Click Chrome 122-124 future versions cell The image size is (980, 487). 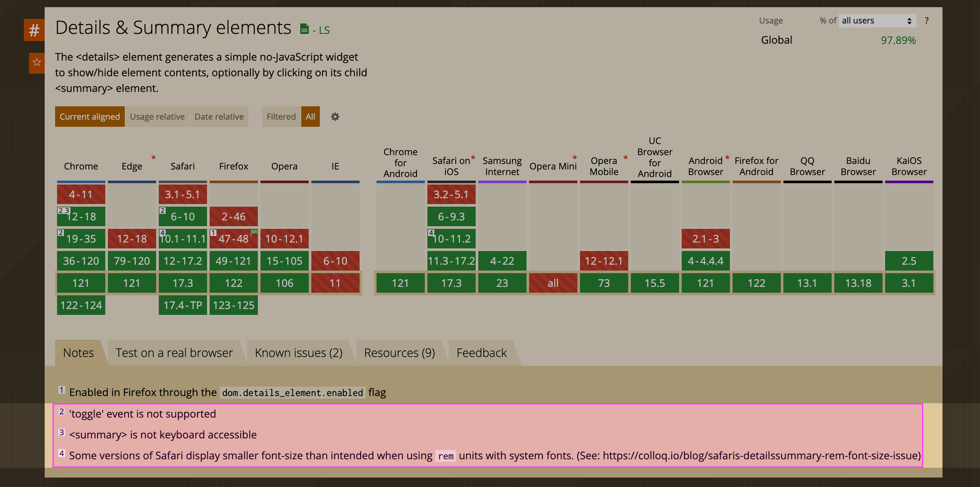coord(81,305)
